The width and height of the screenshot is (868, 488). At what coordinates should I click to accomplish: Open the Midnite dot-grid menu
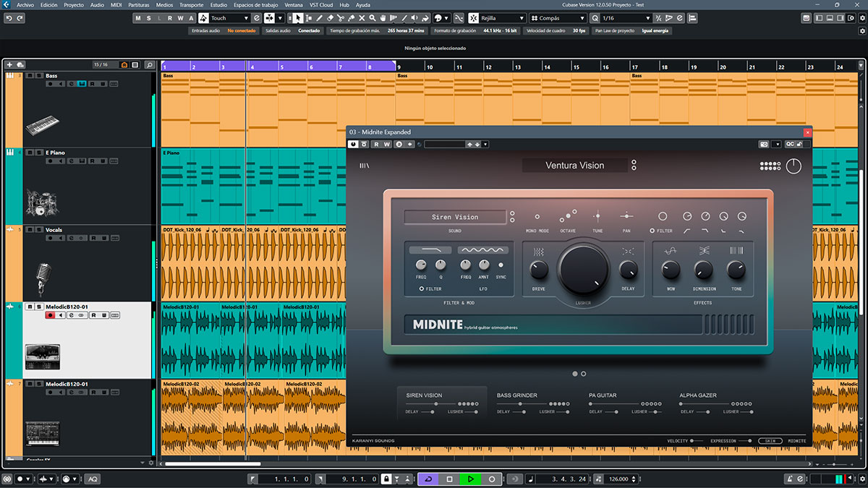[x=770, y=166]
